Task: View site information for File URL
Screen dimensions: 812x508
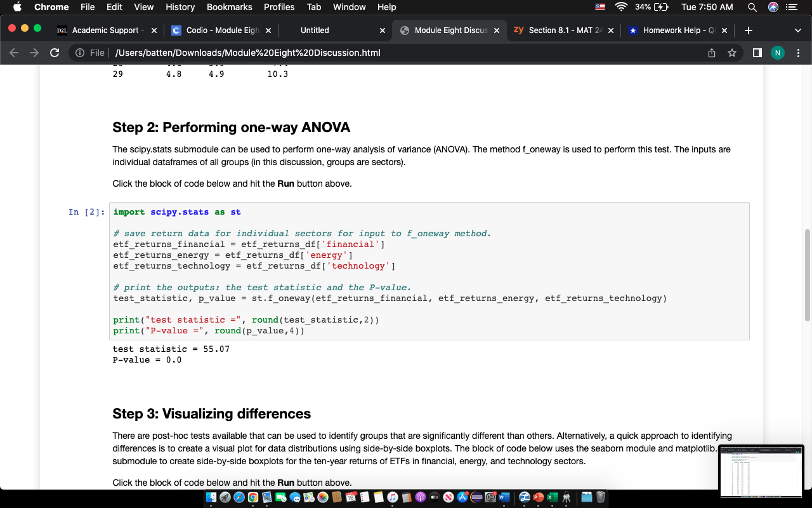Action: [x=89, y=53]
